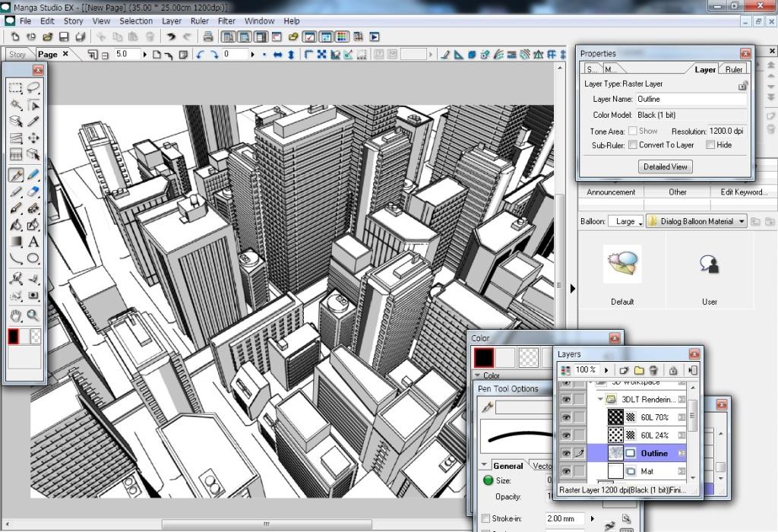778x532 pixels.
Task: Click the new folder icon in Layers
Action: pyautogui.click(x=640, y=370)
